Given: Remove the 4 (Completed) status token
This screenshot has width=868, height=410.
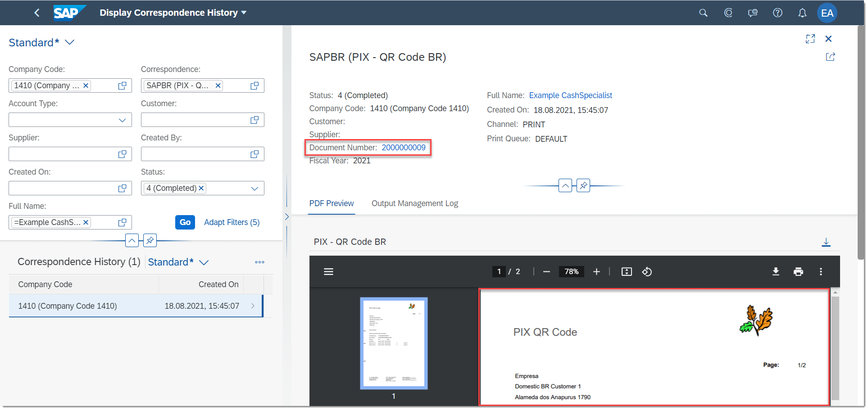Looking at the screenshot, I should tap(201, 188).
